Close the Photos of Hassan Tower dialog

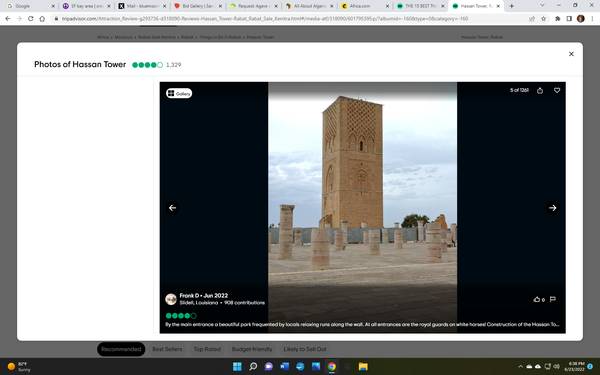coord(571,54)
